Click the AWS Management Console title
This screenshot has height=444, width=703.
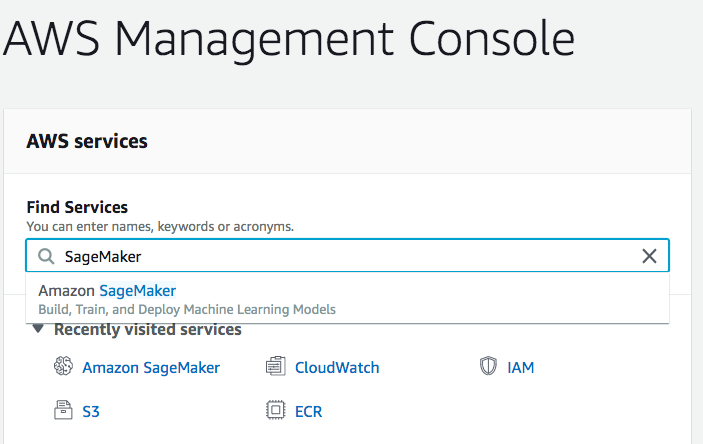coord(289,39)
